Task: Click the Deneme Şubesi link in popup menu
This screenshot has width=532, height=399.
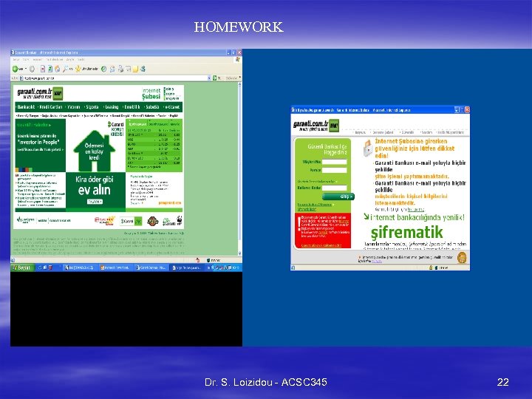Action: click(383, 132)
